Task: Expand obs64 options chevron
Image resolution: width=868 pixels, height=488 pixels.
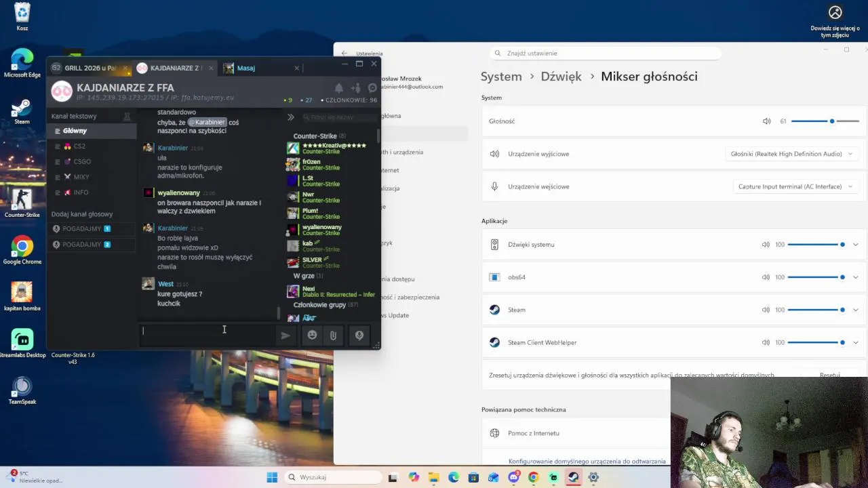Action: pyautogui.click(x=855, y=277)
